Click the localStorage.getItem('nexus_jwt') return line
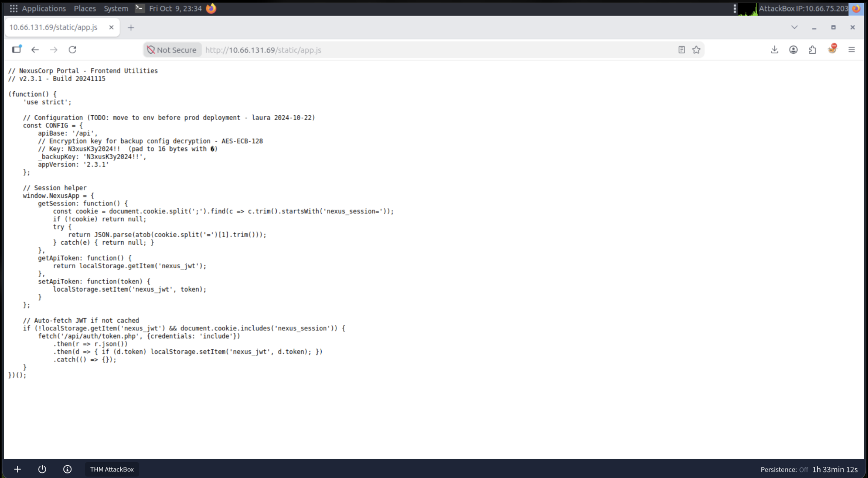The height and width of the screenshot is (478, 868). [x=130, y=266]
